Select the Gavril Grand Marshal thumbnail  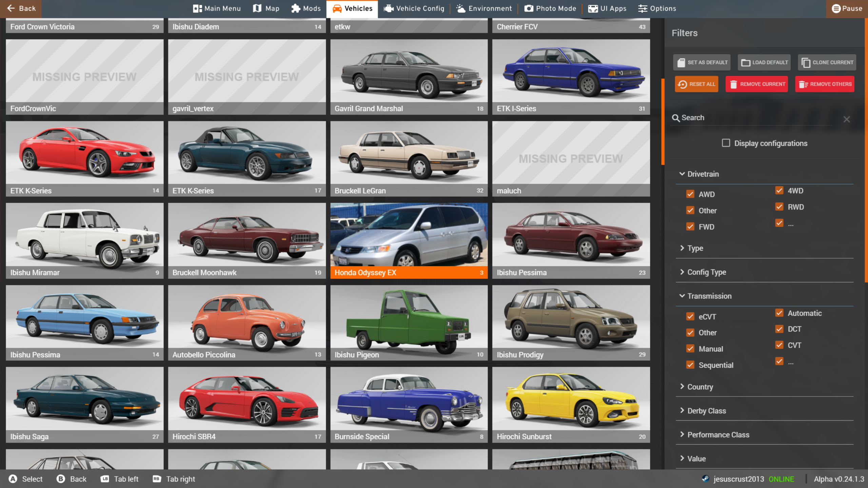tap(409, 77)
